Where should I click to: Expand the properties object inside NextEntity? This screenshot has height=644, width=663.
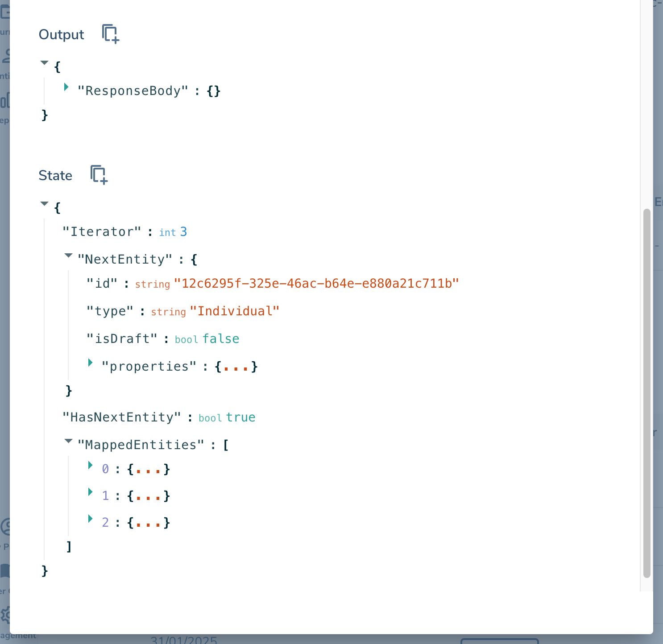(91, 363)
